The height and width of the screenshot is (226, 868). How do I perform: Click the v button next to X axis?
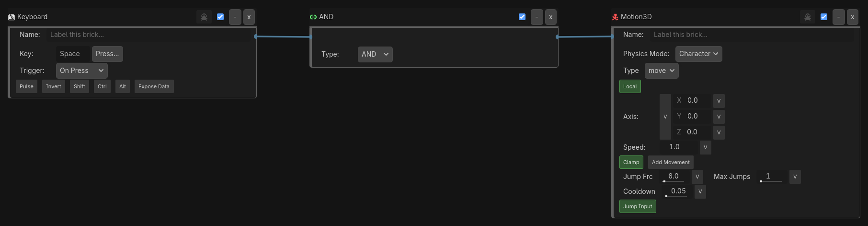[719, 101]
